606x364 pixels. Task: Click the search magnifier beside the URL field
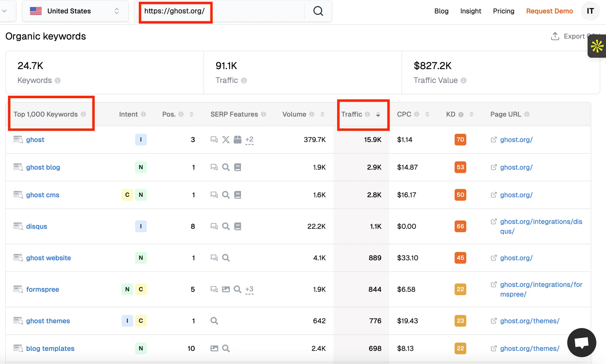coord(318,11)
